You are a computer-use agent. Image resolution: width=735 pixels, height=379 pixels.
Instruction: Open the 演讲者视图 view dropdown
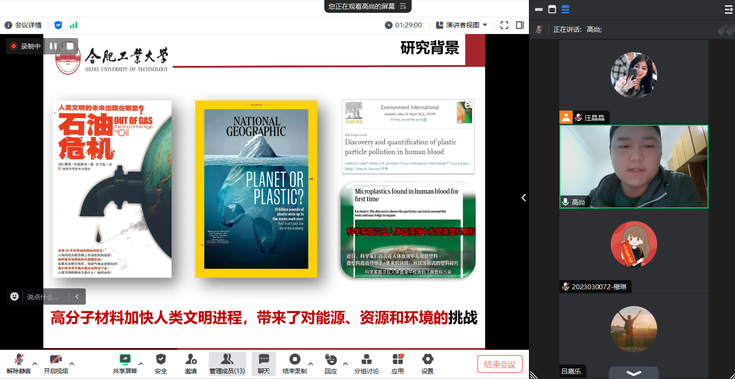pyautogui.click(x=461, y=25)
